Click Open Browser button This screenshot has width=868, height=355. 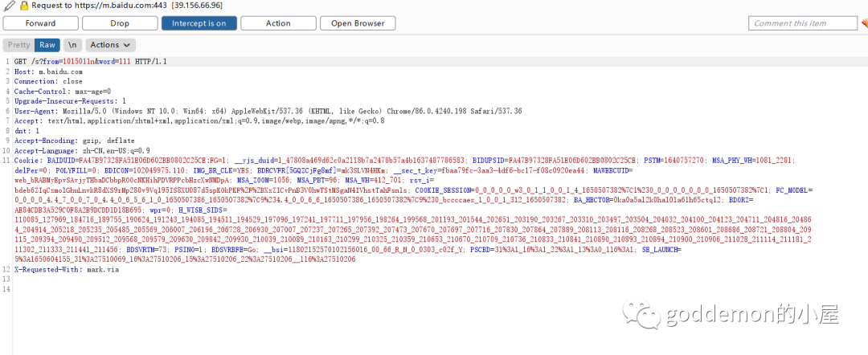(x=358, y=23)
